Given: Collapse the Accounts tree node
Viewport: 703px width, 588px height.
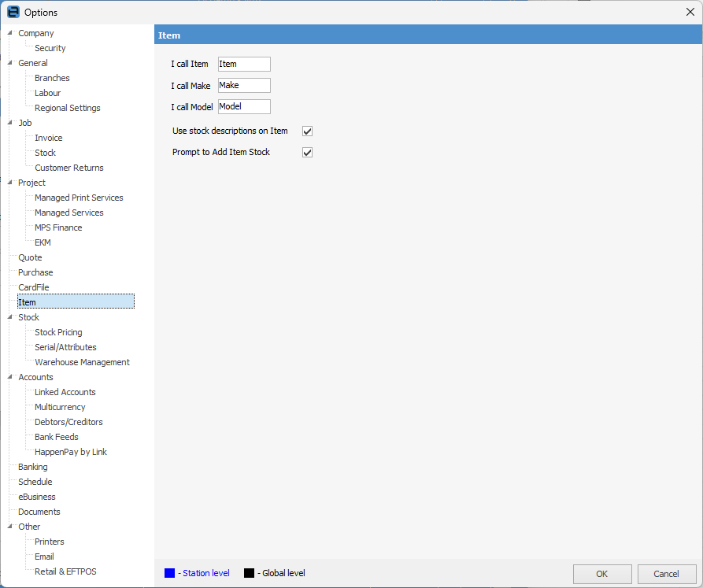Looking at the screenshot, I should 10,377.
